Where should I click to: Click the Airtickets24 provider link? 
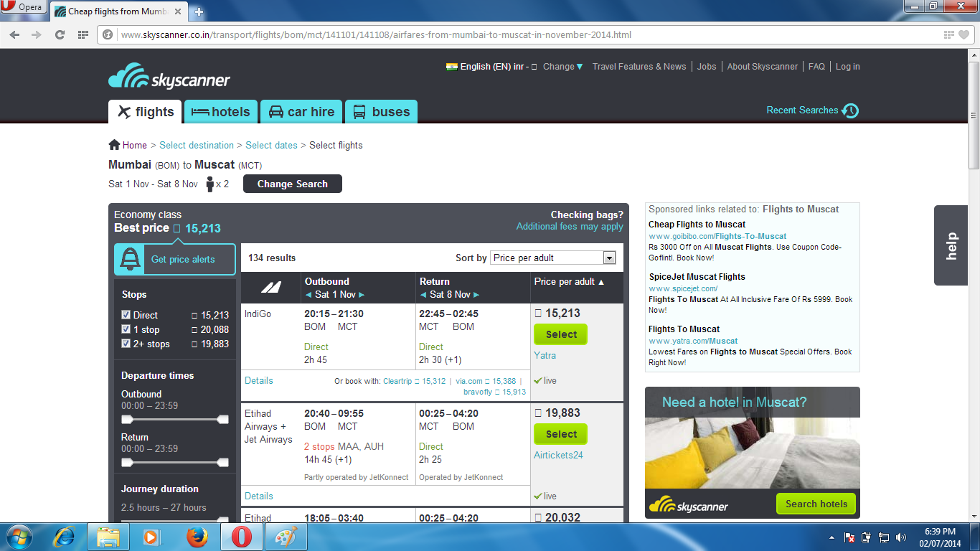558,455
